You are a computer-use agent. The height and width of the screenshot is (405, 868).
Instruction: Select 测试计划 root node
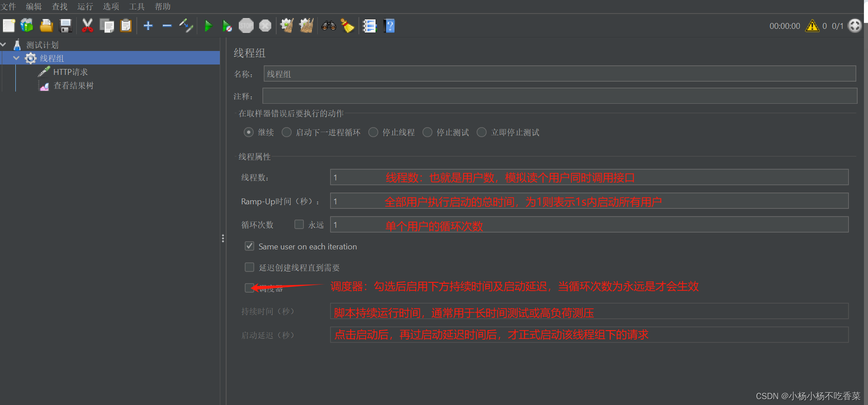(42, 45)
